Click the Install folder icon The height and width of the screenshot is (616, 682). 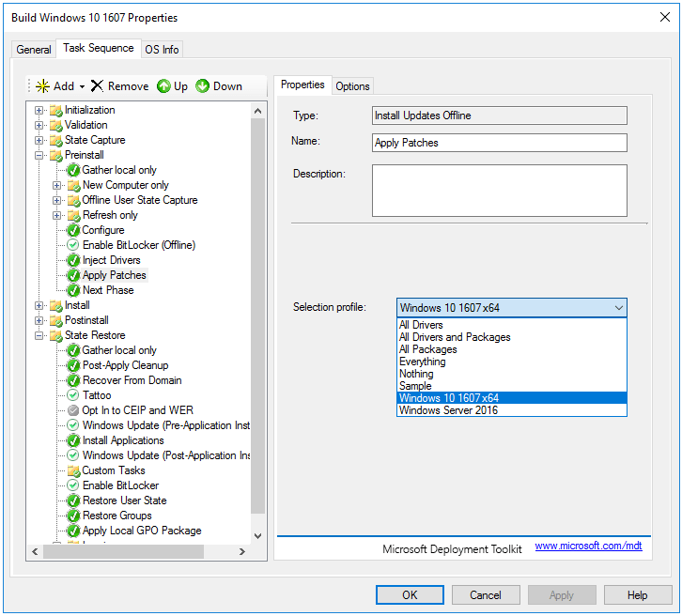[x=56, y=305]
